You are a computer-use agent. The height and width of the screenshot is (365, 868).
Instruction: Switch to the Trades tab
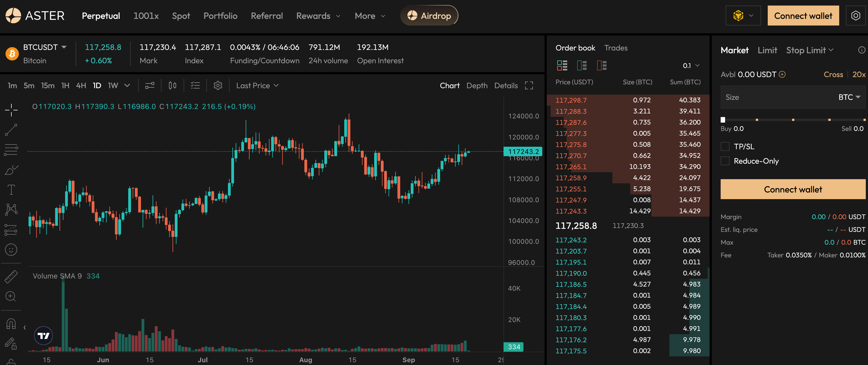pyautogui.click(x=616, y=48)
